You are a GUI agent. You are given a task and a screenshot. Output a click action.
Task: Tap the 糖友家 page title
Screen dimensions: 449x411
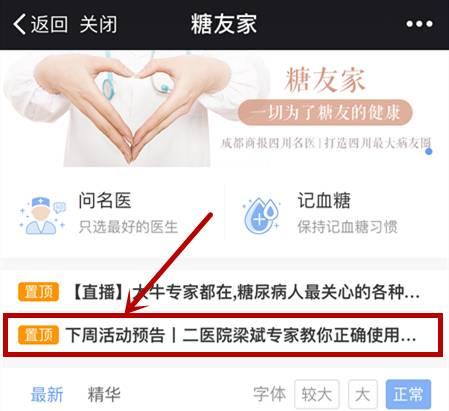224,24
